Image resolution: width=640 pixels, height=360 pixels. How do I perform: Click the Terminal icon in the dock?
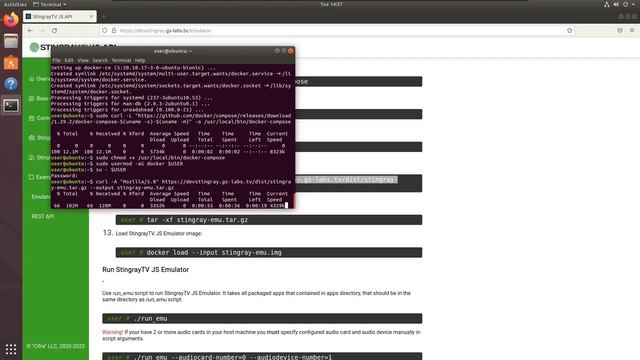coord(11,106)
